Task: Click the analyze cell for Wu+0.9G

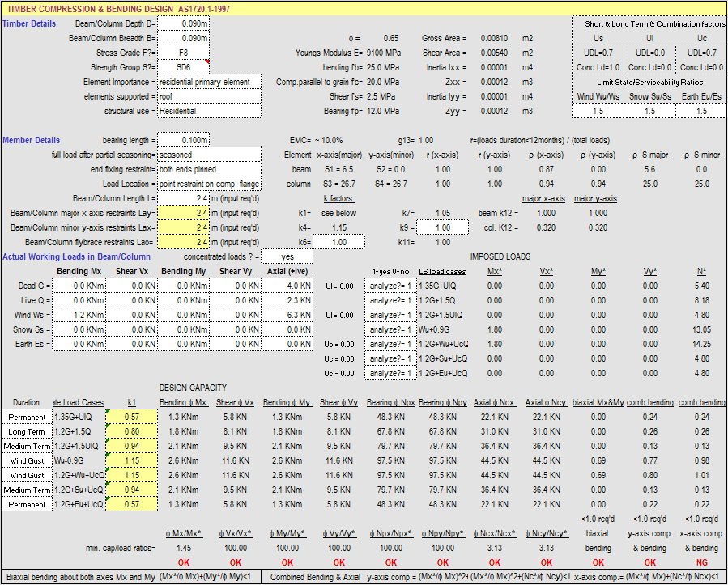Action: 391,329
